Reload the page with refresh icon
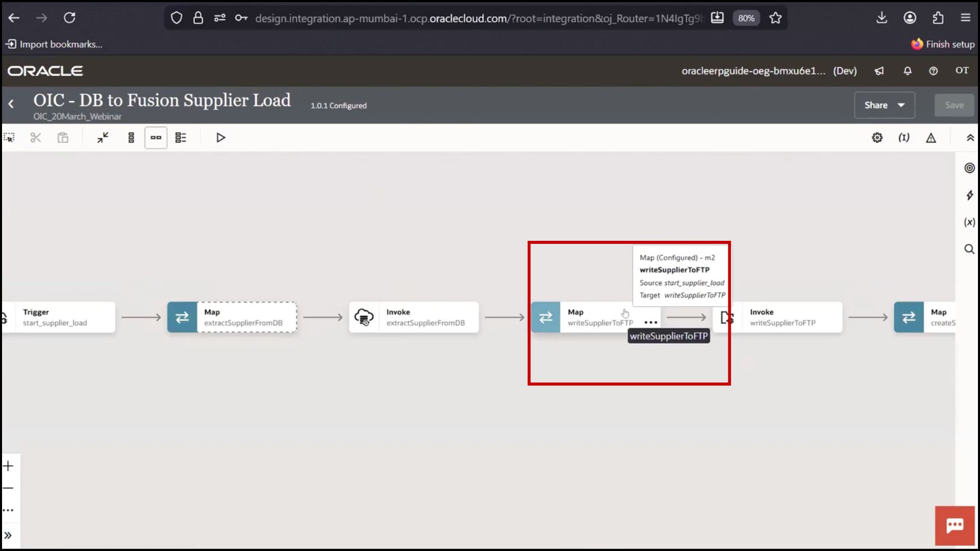 coord(69,18)
